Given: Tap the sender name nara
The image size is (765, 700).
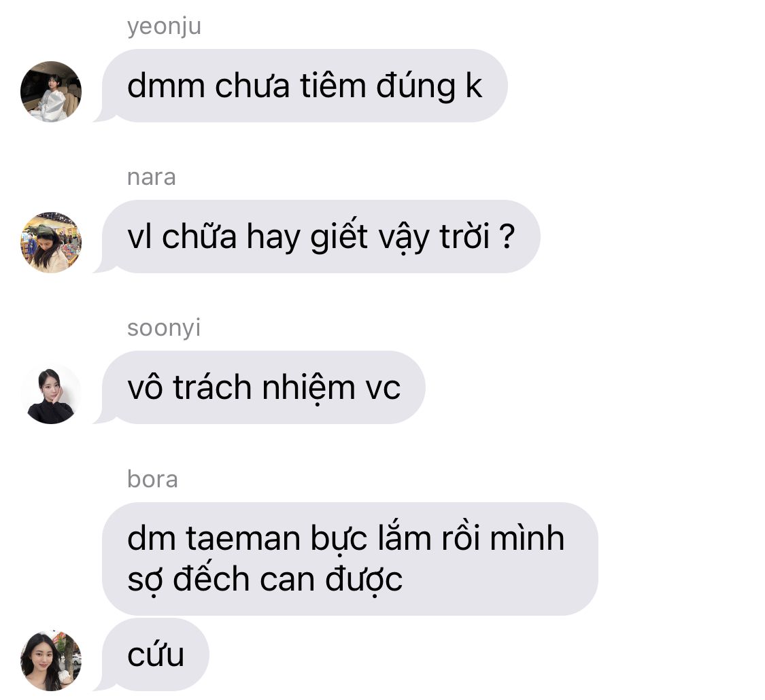Looking at the screenshot, I should (x=151, y=177).
